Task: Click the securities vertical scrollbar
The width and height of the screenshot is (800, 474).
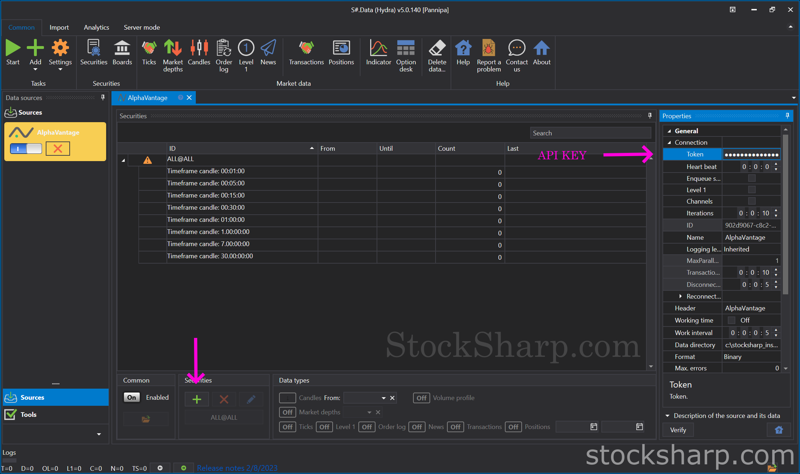Action: click(x=651, y=250)
